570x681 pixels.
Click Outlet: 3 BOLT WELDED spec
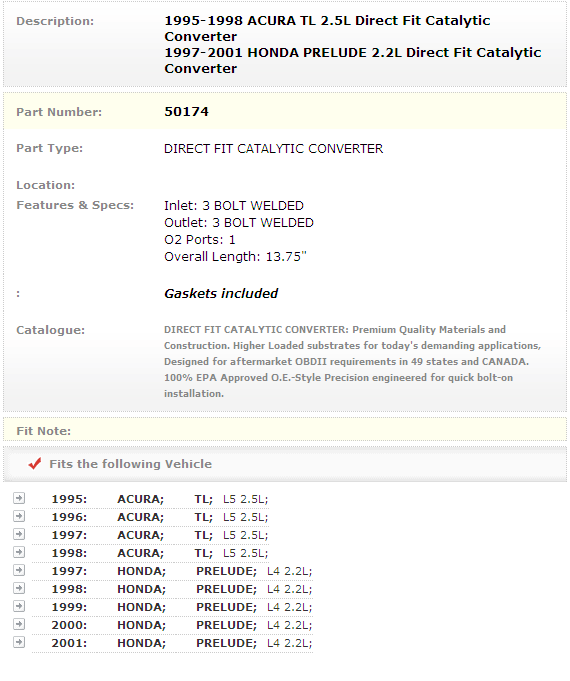[239, 222]
